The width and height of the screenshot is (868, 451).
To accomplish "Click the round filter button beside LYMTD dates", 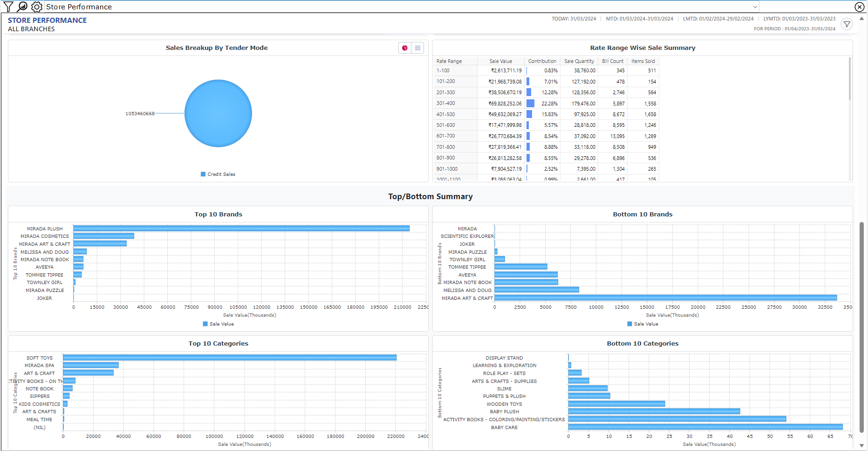I will (x=847, y=24).
